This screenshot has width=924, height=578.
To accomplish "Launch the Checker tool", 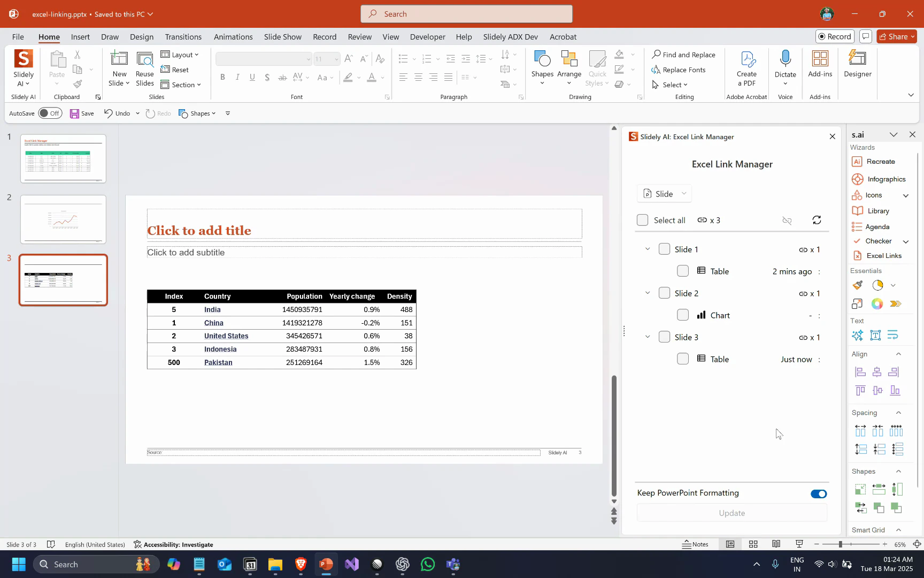I will coord(877,241).
